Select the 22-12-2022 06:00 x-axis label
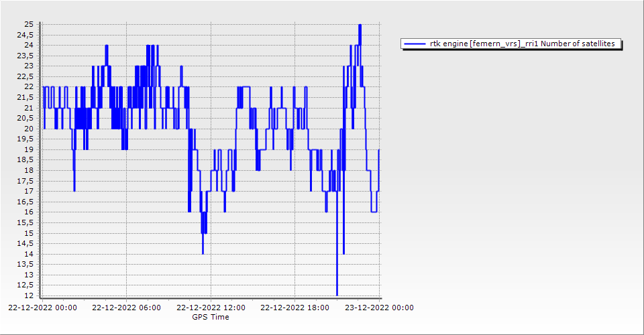Image resolution: width=644 pixels, height=335 pixels. pos(126,308)
